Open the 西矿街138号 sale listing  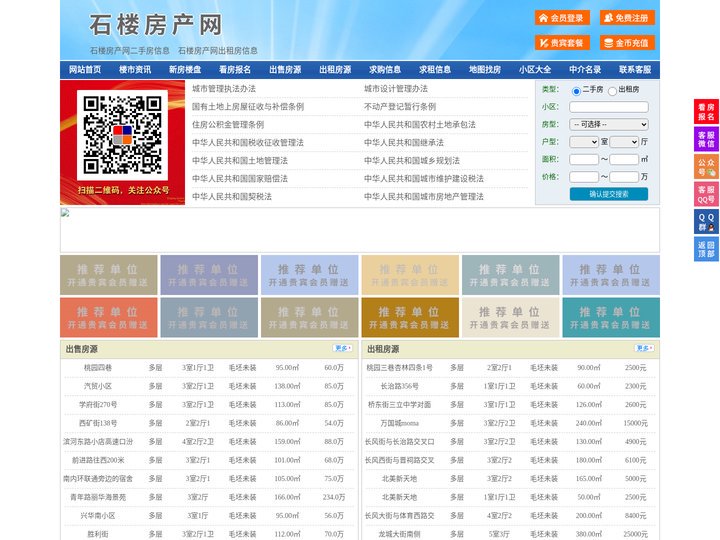pos(98,423)
